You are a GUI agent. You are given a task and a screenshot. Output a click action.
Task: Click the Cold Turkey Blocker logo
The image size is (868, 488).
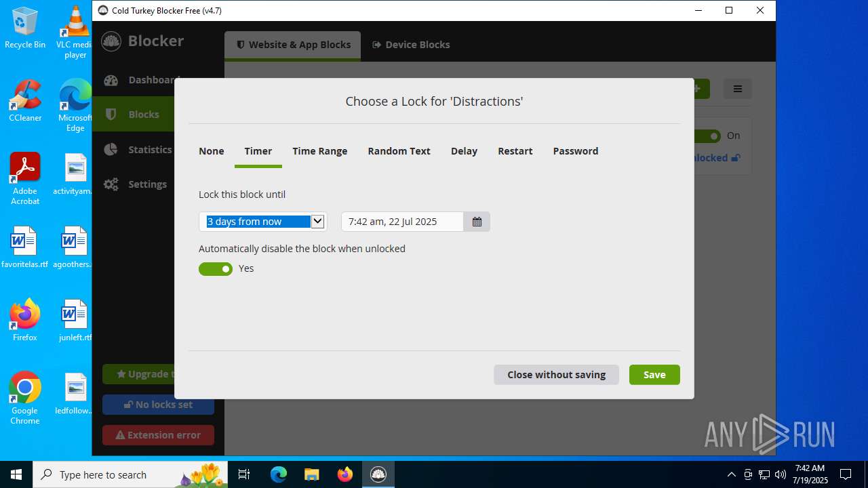coord(111,41)
